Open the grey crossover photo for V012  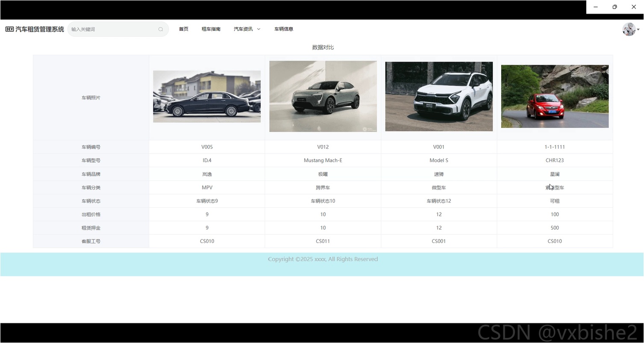click(323, 96)
